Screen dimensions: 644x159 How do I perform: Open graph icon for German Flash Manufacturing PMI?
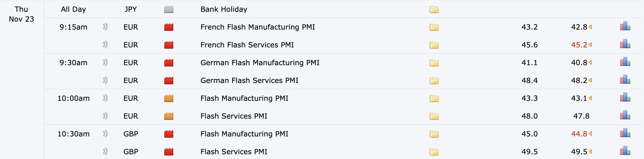coord(625,62)
